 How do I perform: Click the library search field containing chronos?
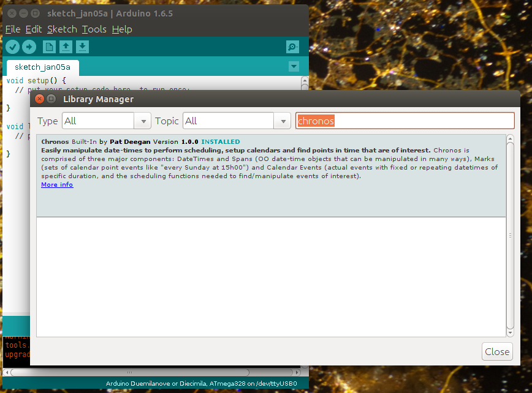405,121
